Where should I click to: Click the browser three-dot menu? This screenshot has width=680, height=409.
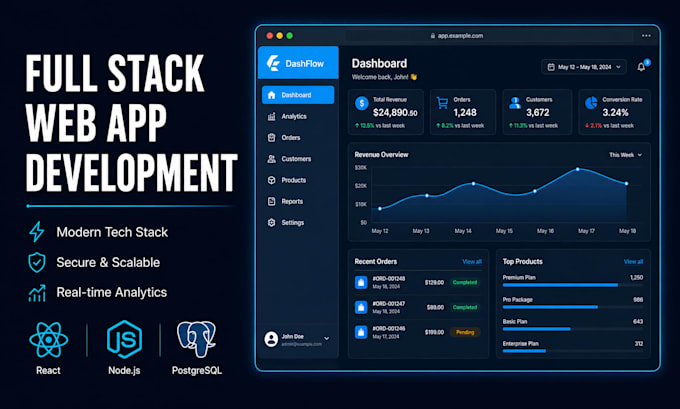(x=646, y=36)
